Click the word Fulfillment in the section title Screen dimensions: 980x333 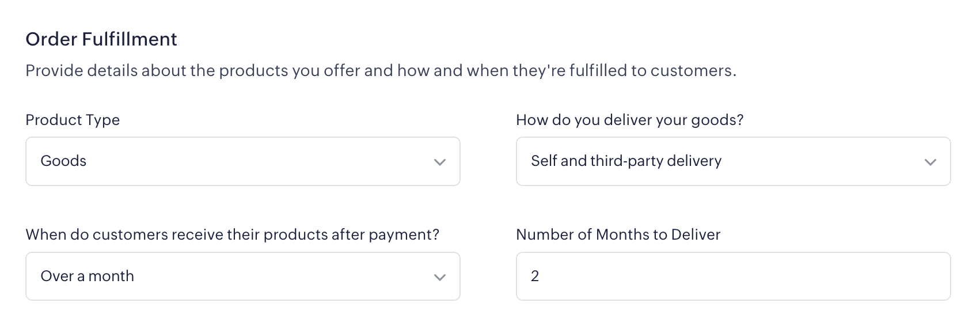tap(130, 39)
